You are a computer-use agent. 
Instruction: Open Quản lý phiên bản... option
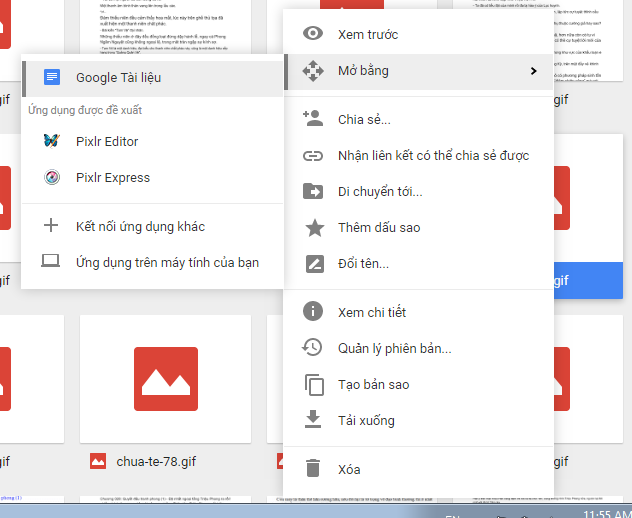[394, 348]
